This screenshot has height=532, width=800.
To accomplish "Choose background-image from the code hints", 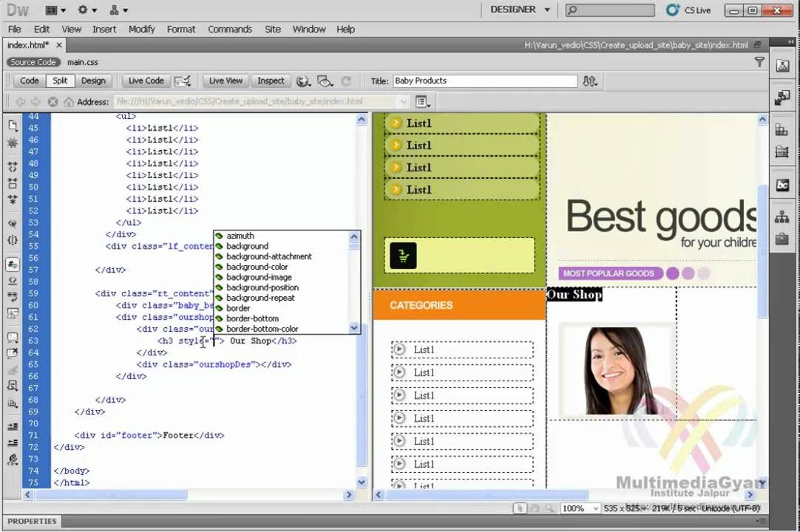I will [x=260, y=277].
